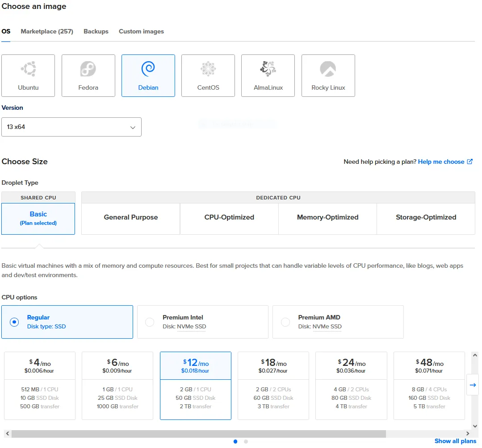The image size is (482, 448).
Task: Click the $0.018/hour price text
Action: [195, 371]
